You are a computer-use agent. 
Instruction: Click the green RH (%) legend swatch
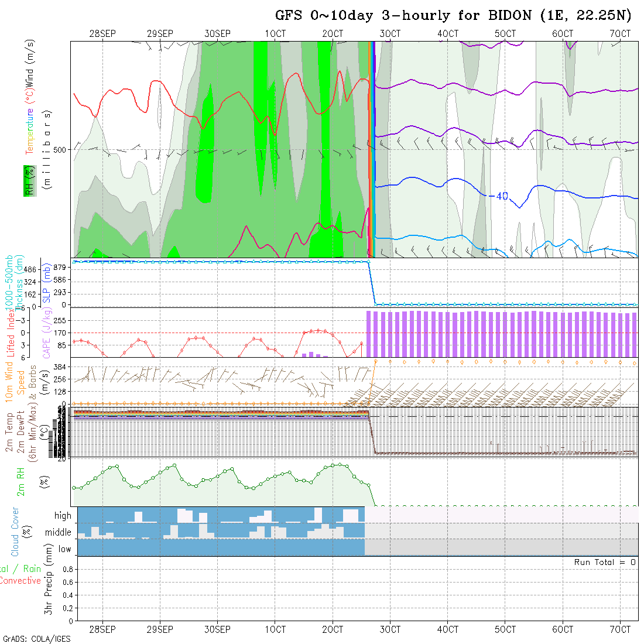(x=28, y=180)
